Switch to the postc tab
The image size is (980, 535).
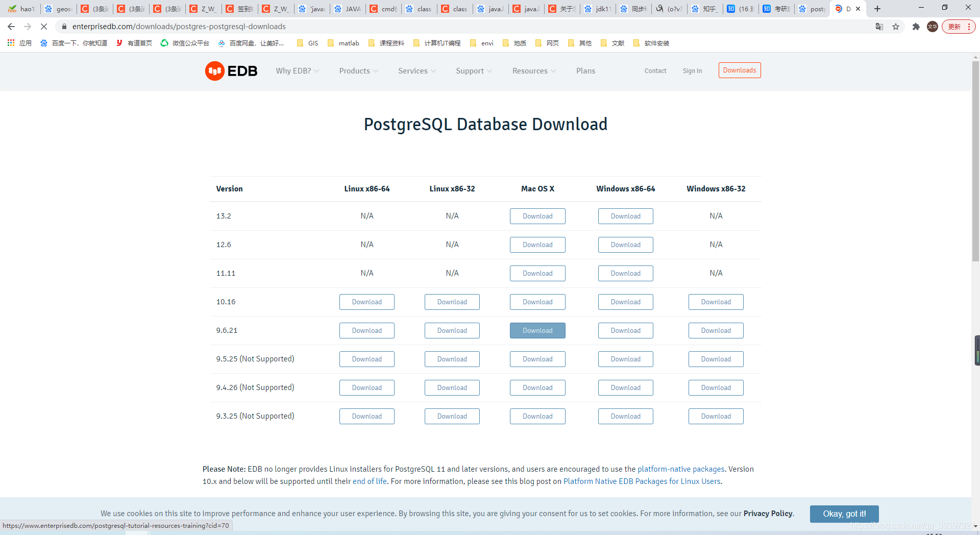pyautogui.click(x=813, y=9)
